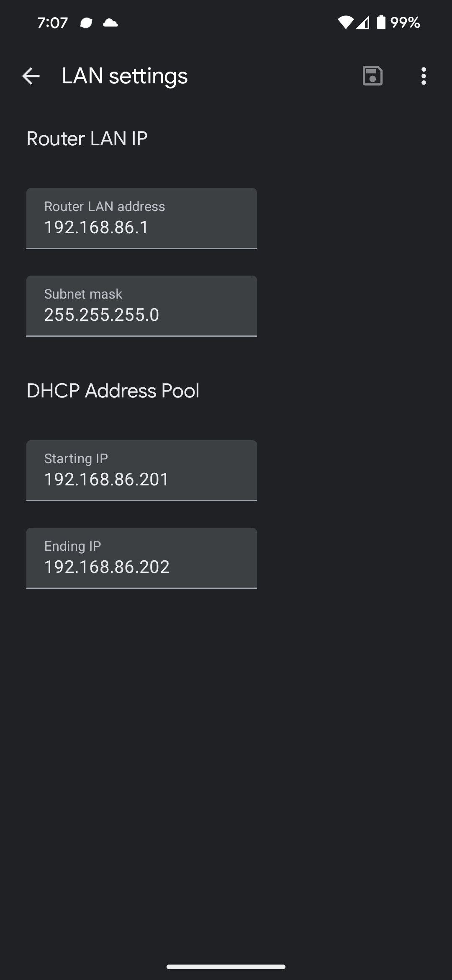Tap the clock showing 7:07
Image resolution: width=452 pixels, height=980 pixels.
pyautogui.click(x=53, y=23)
